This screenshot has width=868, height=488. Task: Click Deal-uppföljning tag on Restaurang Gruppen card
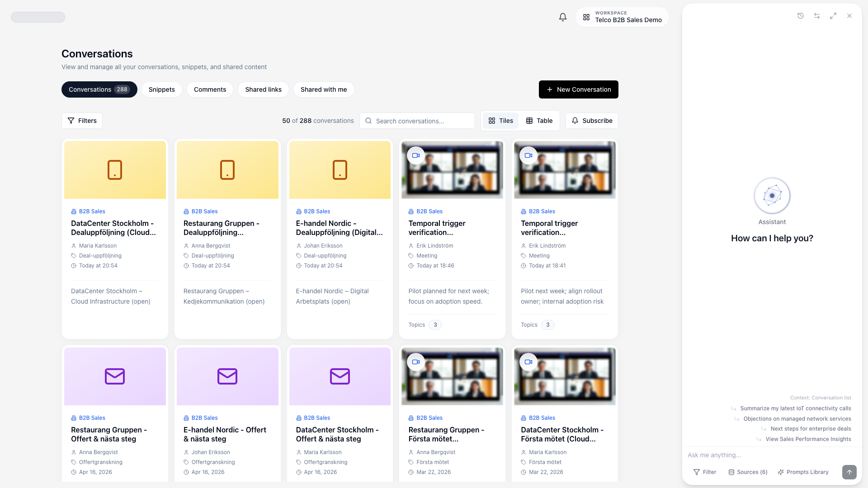(212, 256)
